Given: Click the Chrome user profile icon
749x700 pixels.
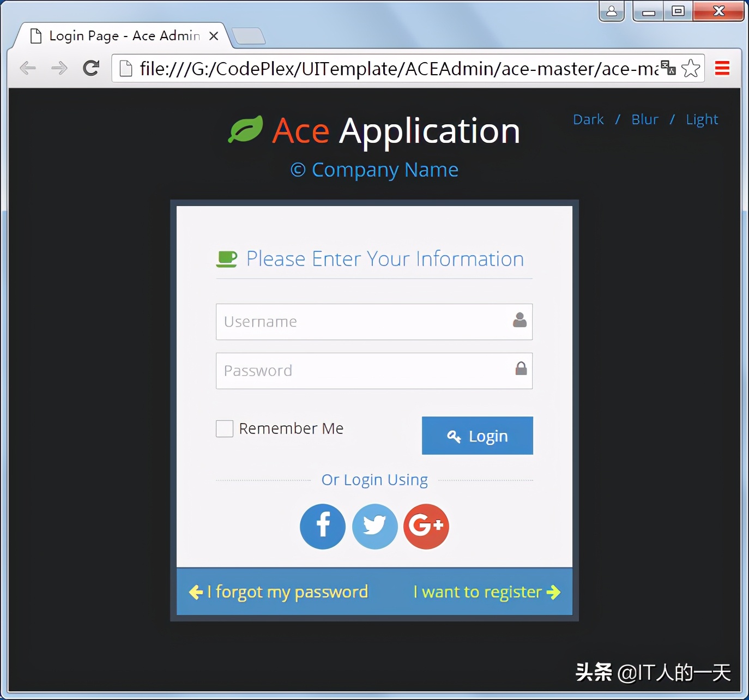Looking at the screenshot, I should [612, 11].
